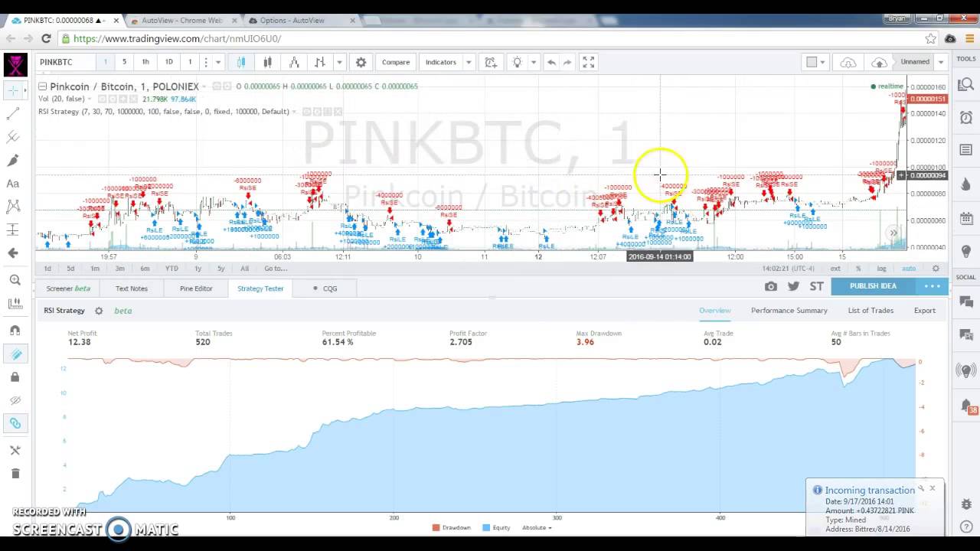Screen dimensions: 980x551
Task: Save chart layout to cloud icon
Action: (x=879, y=62)
